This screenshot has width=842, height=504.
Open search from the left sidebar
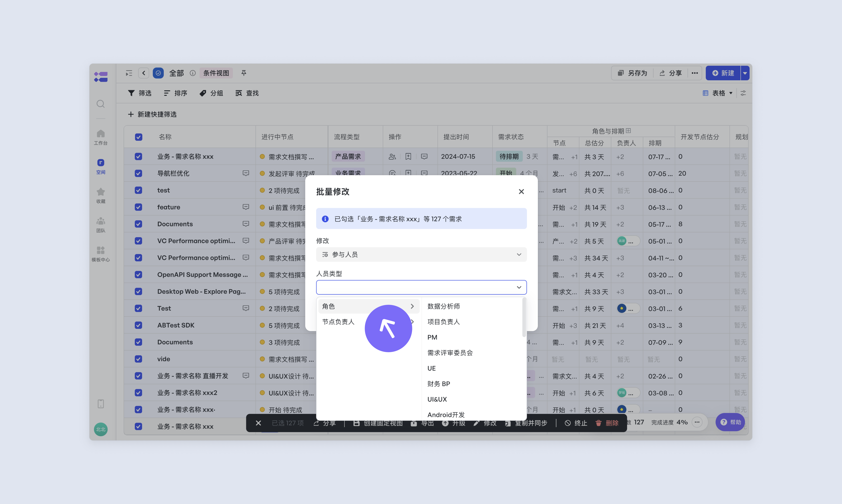(x=101, y=104)
